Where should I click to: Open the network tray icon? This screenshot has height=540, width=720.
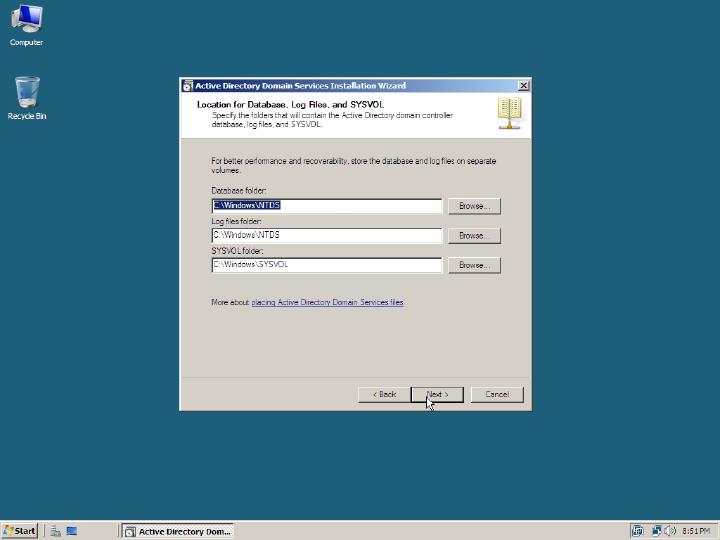(657, 531)
